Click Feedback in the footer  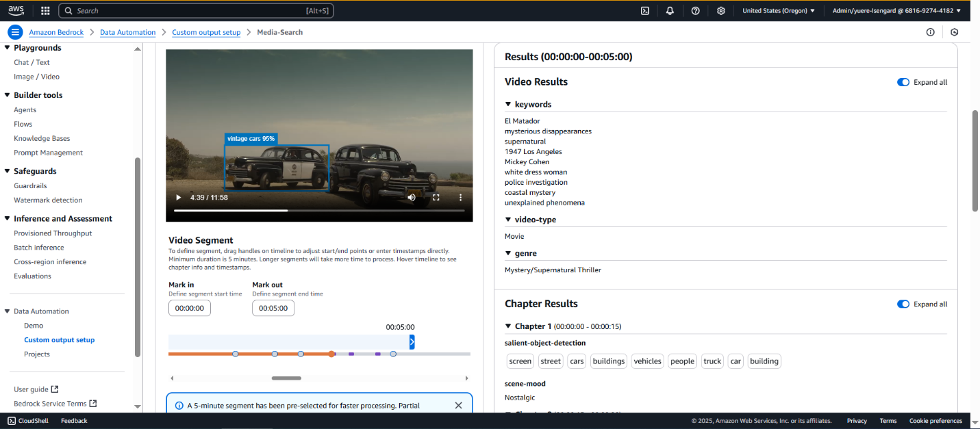74,421
